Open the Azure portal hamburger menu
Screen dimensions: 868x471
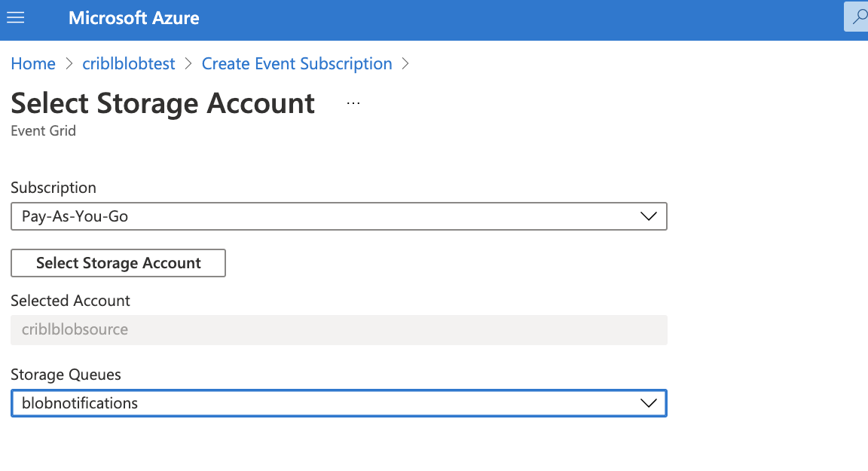click(x=16, y=18)
